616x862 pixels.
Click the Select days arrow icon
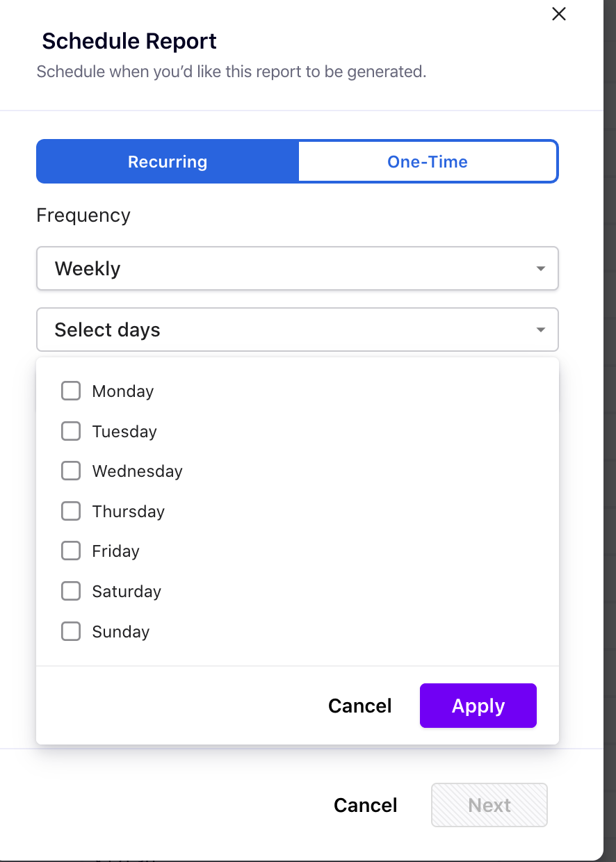(540, 330)
